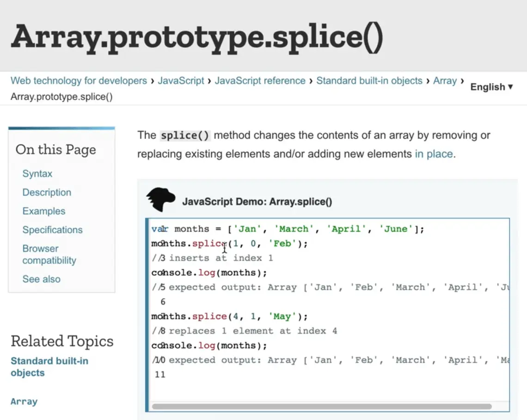Go to Examples section link

(44, 211)
